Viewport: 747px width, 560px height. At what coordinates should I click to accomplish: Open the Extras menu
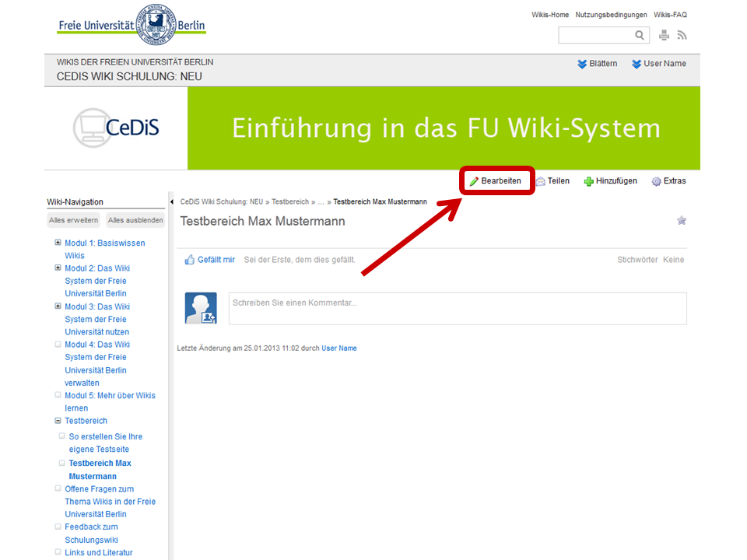(x=669, y=181)
